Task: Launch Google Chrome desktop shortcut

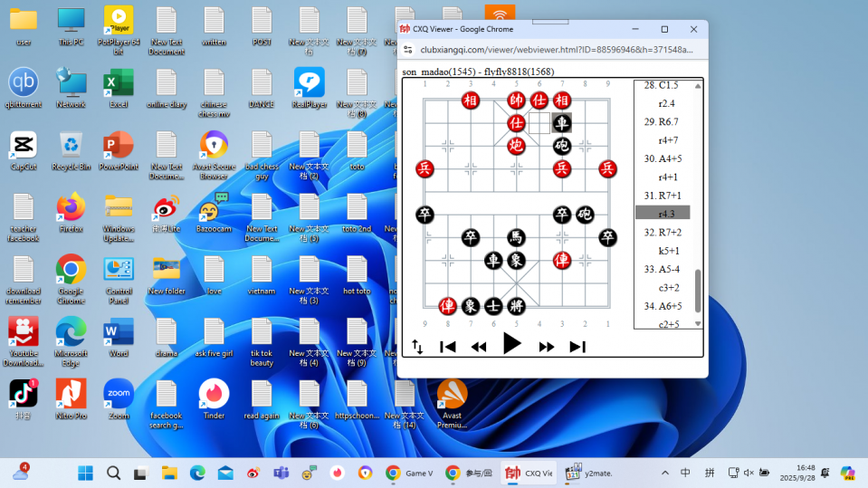Action: (71, 280)
